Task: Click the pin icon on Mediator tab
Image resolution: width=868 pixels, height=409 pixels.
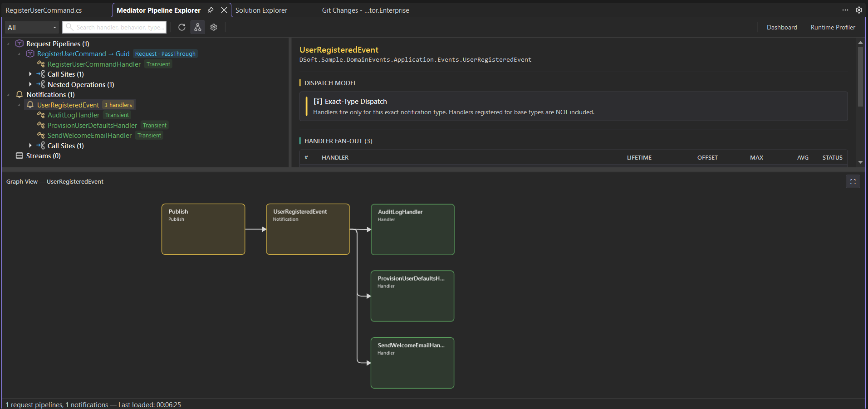Action: click(x=211, y=10)
